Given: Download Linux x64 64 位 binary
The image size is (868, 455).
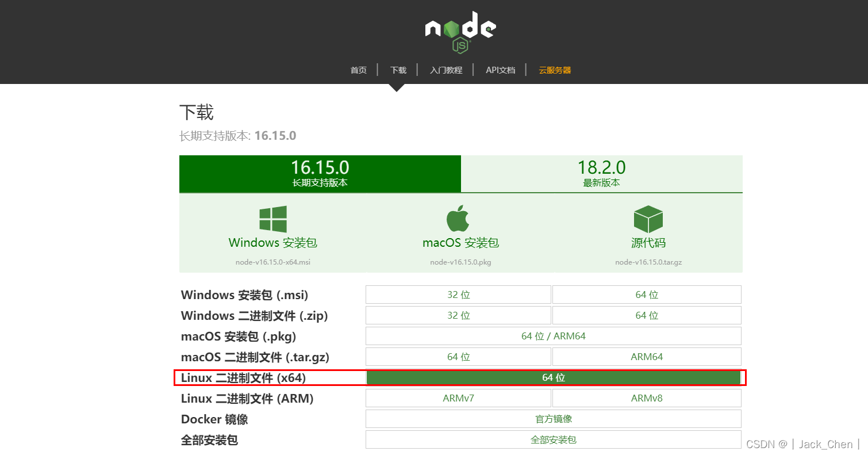Looking at the screenshot, I should (x=554, y=378).
